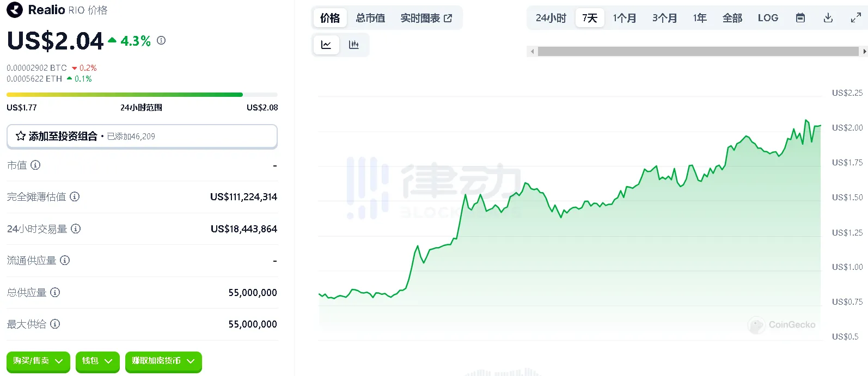Switch to the candlestick chart icon
Image resolution: width=868 pixels, height=376 pixels.
(354, 45)
